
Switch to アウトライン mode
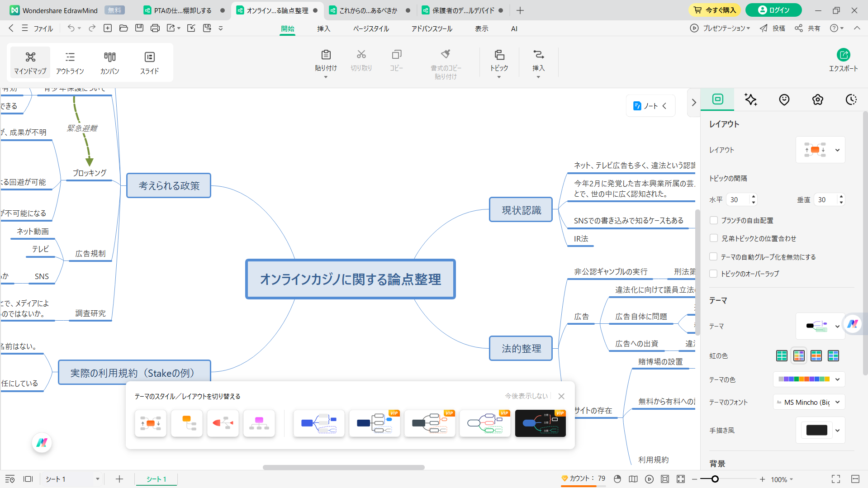coord(70,62)
